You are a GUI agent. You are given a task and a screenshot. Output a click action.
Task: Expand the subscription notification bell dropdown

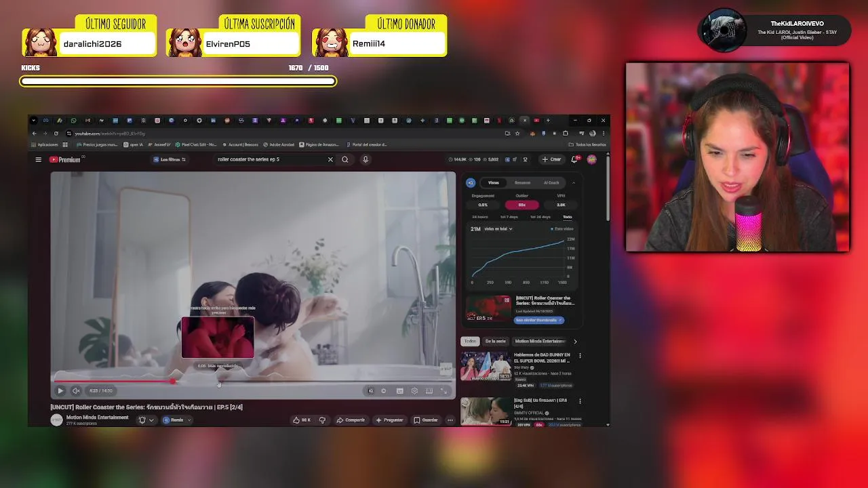tap(146, 420)
